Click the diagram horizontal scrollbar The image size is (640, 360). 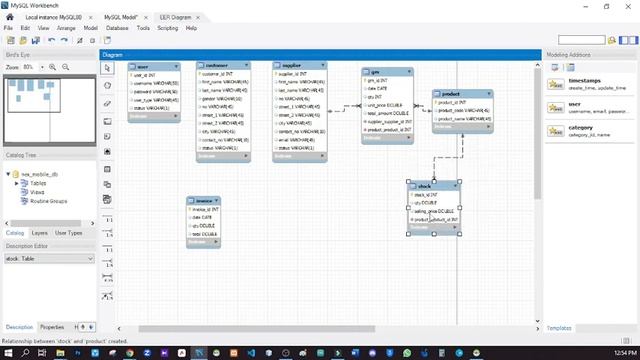(256, 329)
